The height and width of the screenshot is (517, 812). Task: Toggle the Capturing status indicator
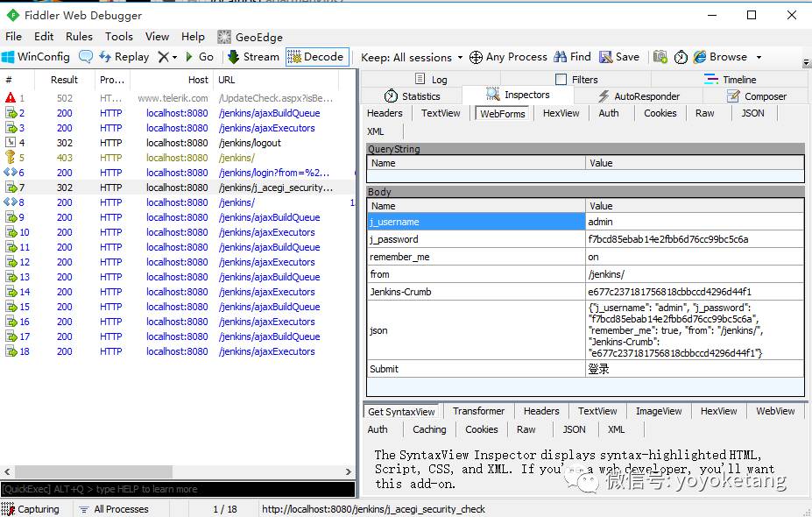[x=30, y=509]
